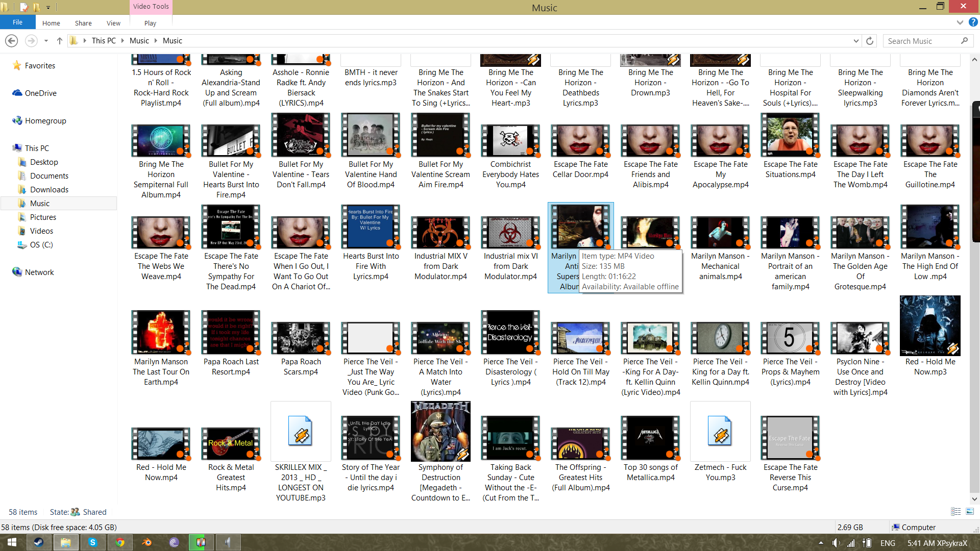980x551 pixels.
Task: Open OneDrive in the navigation pane
Action: coord(40,93)
